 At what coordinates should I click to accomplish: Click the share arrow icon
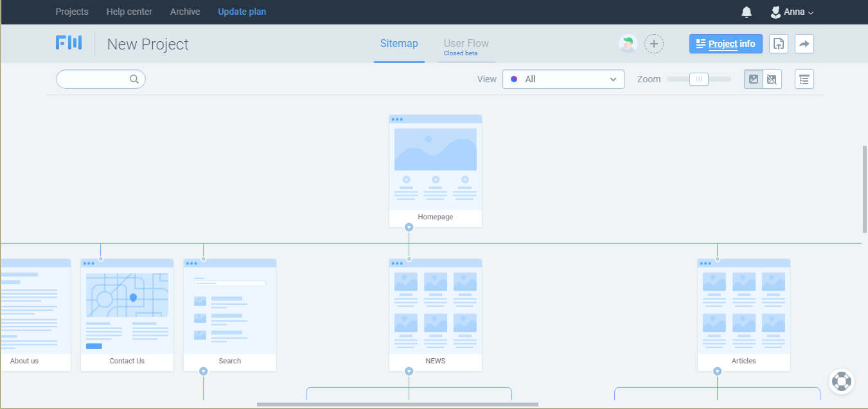[804, 44]
